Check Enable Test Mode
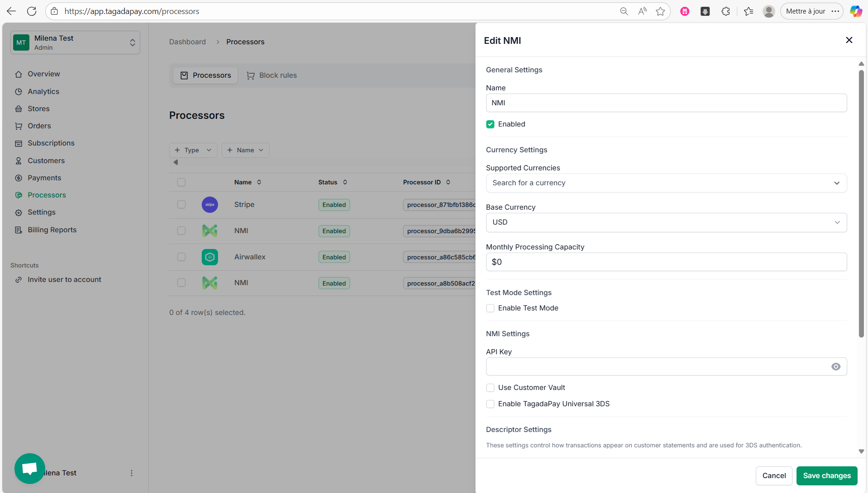 (x=490, y=308)
